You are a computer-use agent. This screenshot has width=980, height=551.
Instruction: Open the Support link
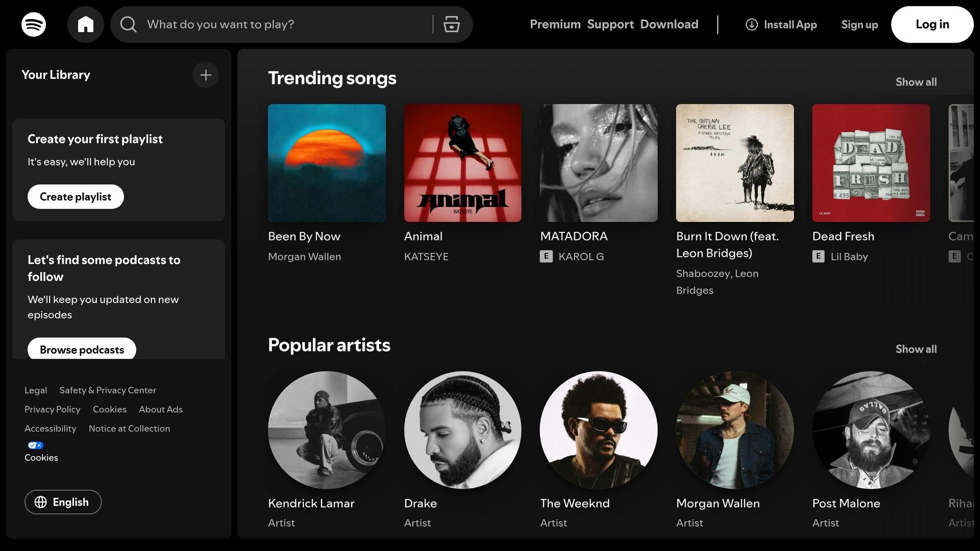611,24
